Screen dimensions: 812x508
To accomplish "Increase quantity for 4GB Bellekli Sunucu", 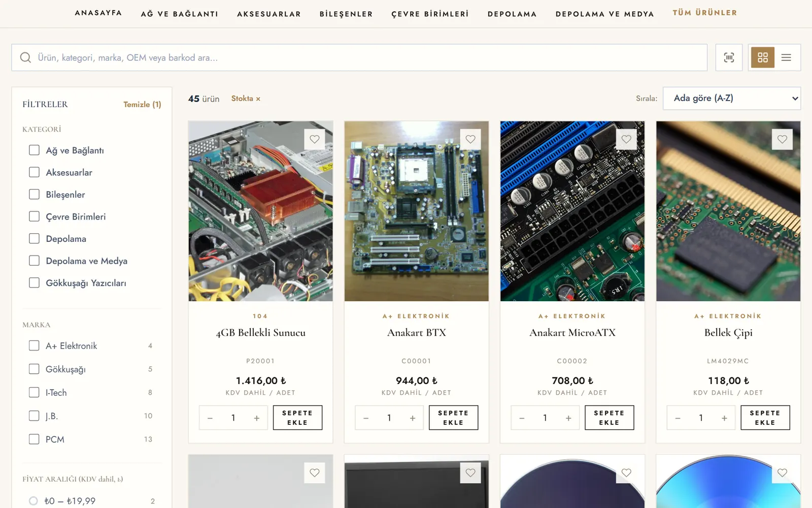I will pos(257,418).
